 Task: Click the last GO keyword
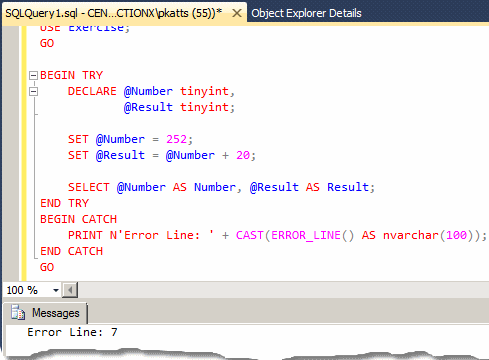[47, 267]
